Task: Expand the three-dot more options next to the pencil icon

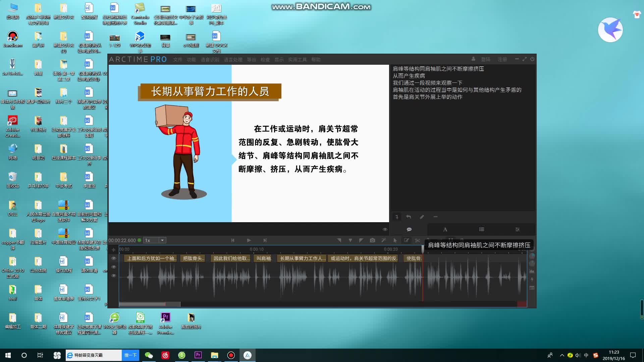Action: [x=435, y=217]
